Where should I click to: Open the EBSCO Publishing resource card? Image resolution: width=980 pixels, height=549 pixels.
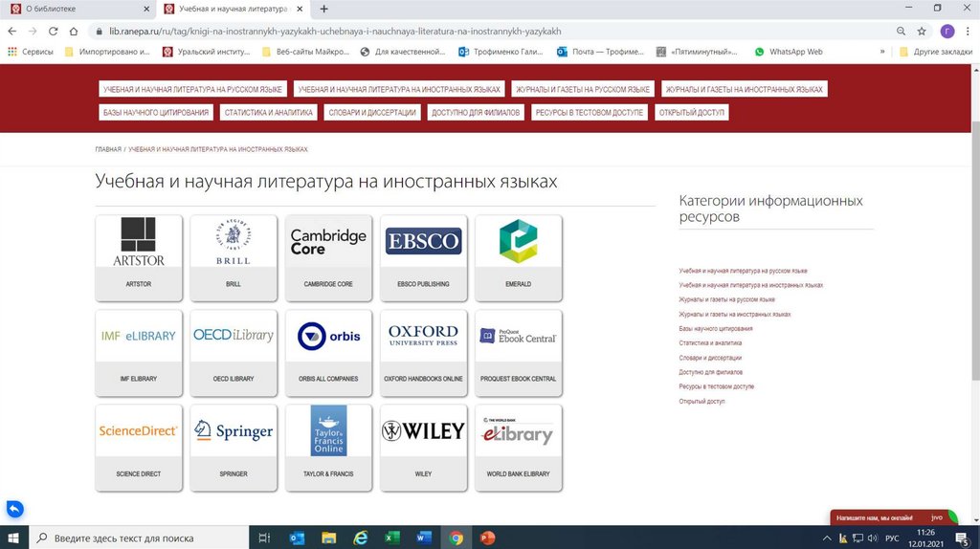[x=423, y=258]
